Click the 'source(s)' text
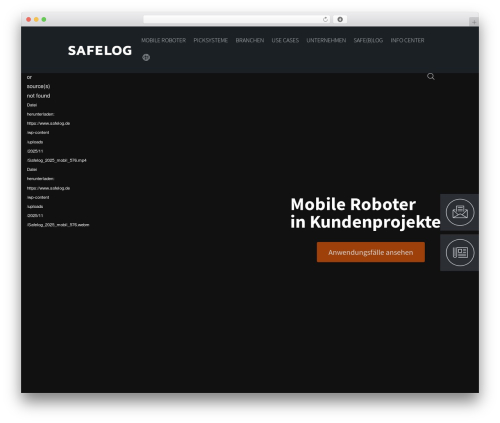Viewport: 500px width, 423px height. [x=38, y=86]
